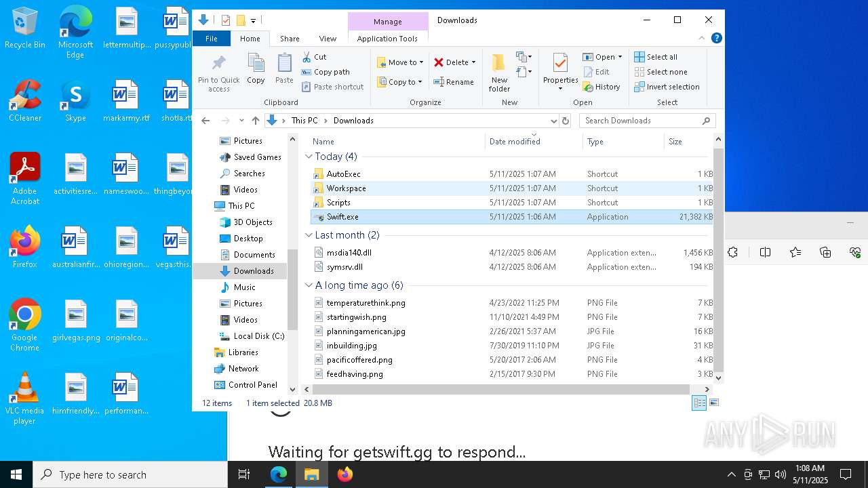Open Move to dropdown
Screen dimensions: 868x488
pos(400,62)
